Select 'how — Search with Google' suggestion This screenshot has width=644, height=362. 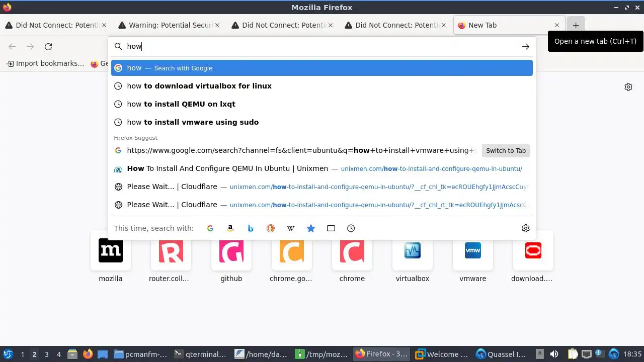tap(322, 68)
